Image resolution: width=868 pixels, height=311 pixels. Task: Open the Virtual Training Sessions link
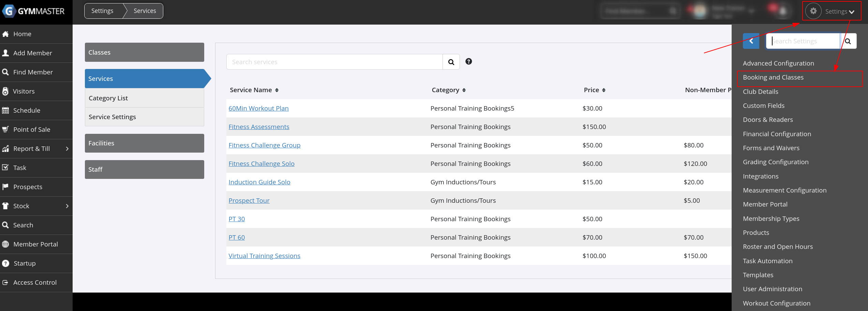coord(264,256)
